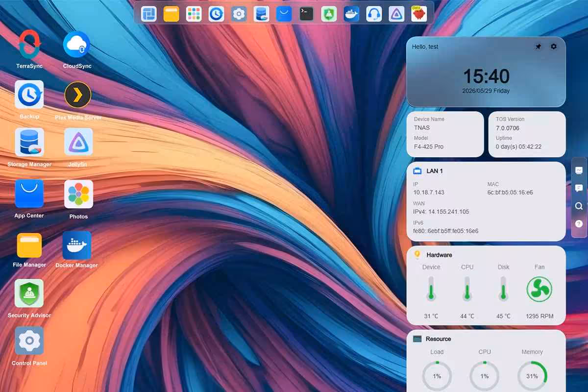Image resolution: width=588 pixels, height=392 pixels.
Task: Click the 45 °C disk temperature
Action: click(x=503, y=316)
